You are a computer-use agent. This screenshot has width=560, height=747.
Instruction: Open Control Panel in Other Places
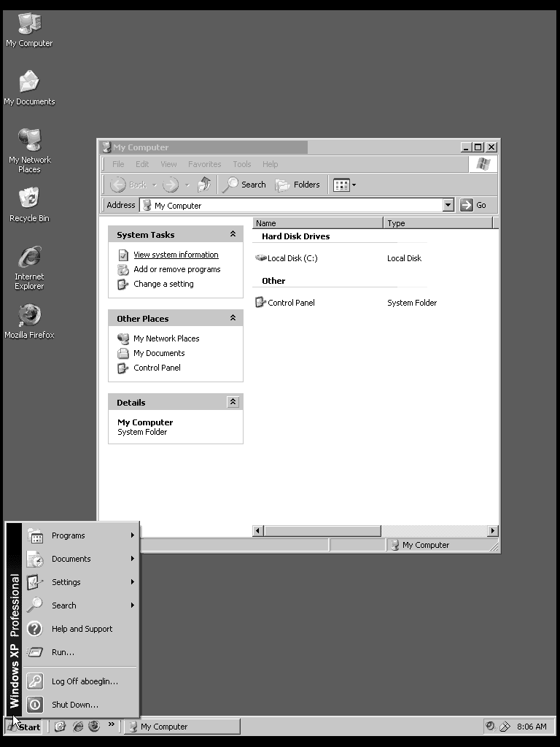[157, 368]
